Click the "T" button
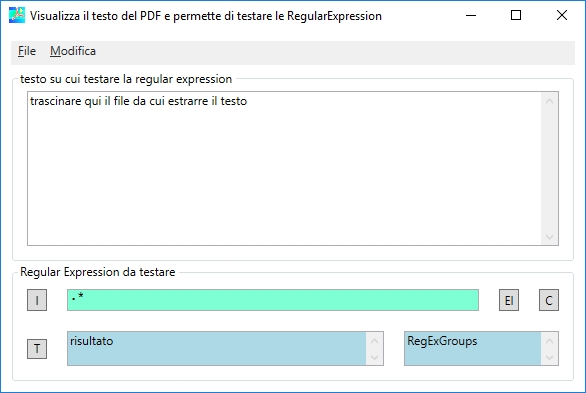The image size is (586, 393). pyautogui.click(x=37, y=349)
